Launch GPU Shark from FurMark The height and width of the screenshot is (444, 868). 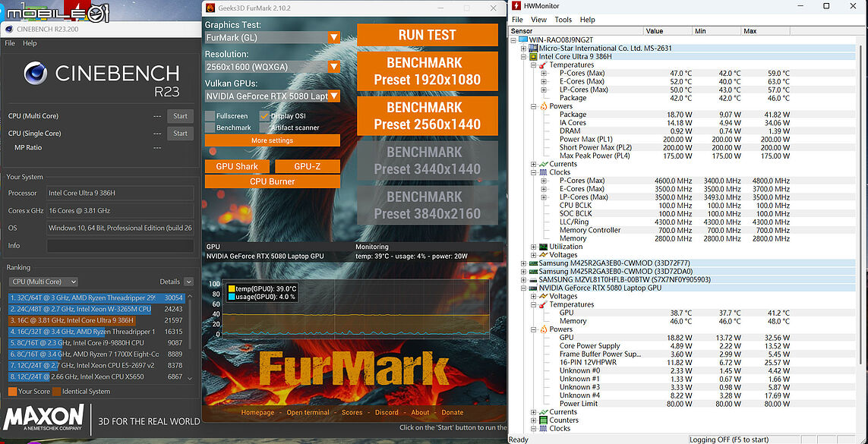click(238, 166)
